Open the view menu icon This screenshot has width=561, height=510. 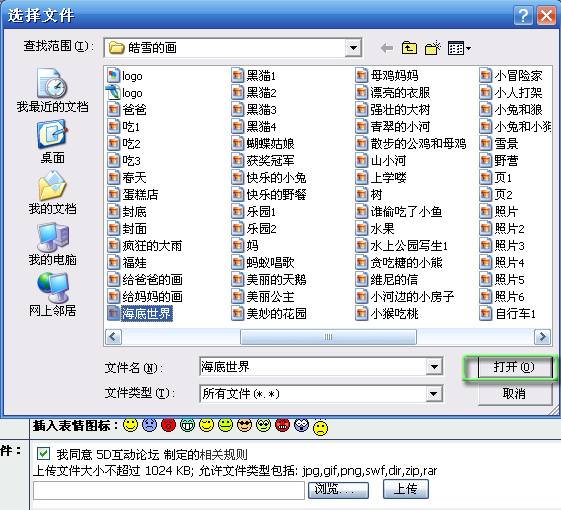(459, 48)
